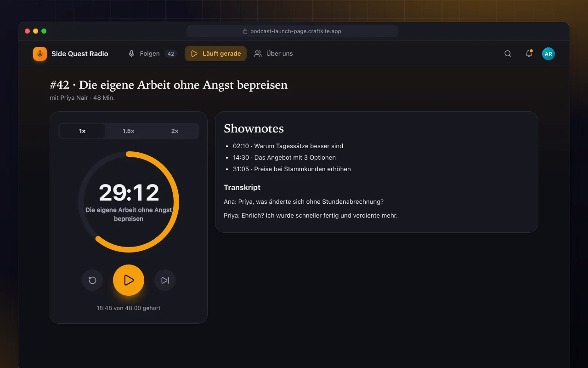Click the replay/rewind button
588x368 pixels.
point(92,280)
